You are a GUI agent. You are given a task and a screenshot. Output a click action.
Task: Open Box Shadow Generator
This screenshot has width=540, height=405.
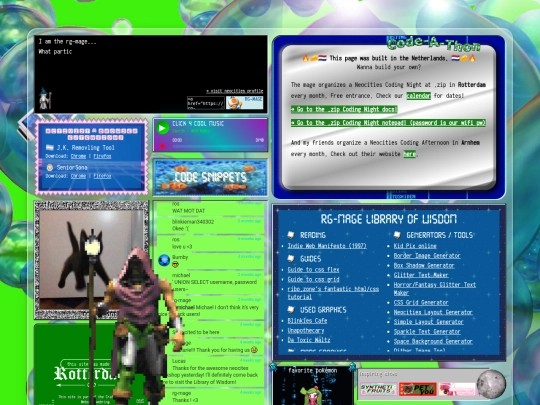point(424,265)
